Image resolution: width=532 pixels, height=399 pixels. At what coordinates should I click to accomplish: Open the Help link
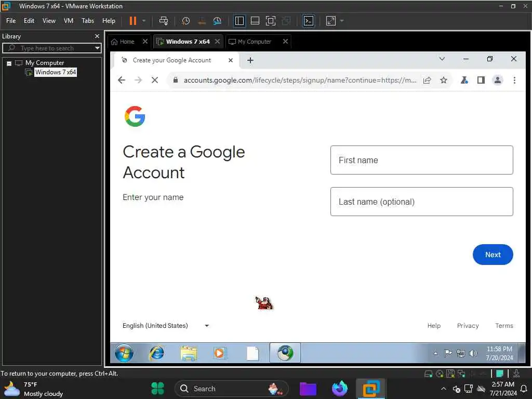click(434, 325)
